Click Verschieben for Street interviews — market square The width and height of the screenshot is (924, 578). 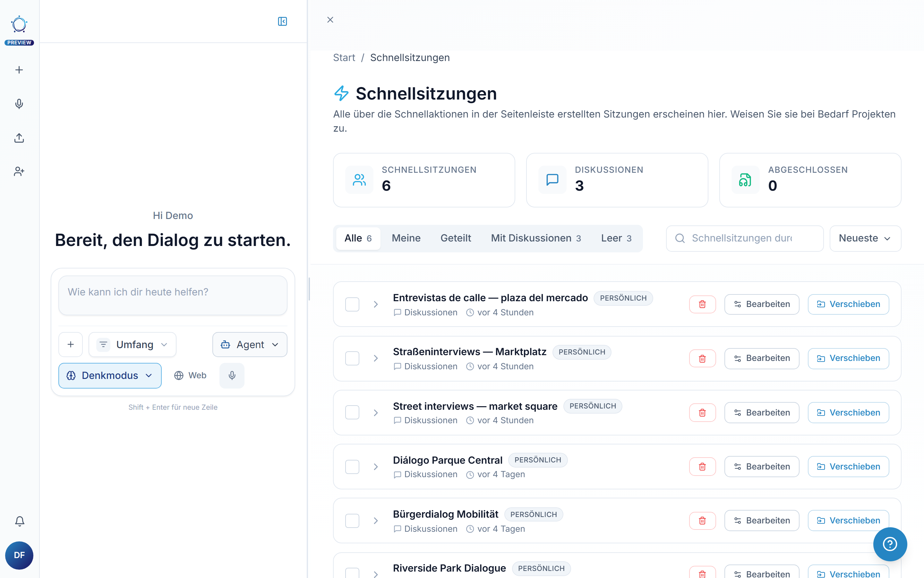pos(848,413)
